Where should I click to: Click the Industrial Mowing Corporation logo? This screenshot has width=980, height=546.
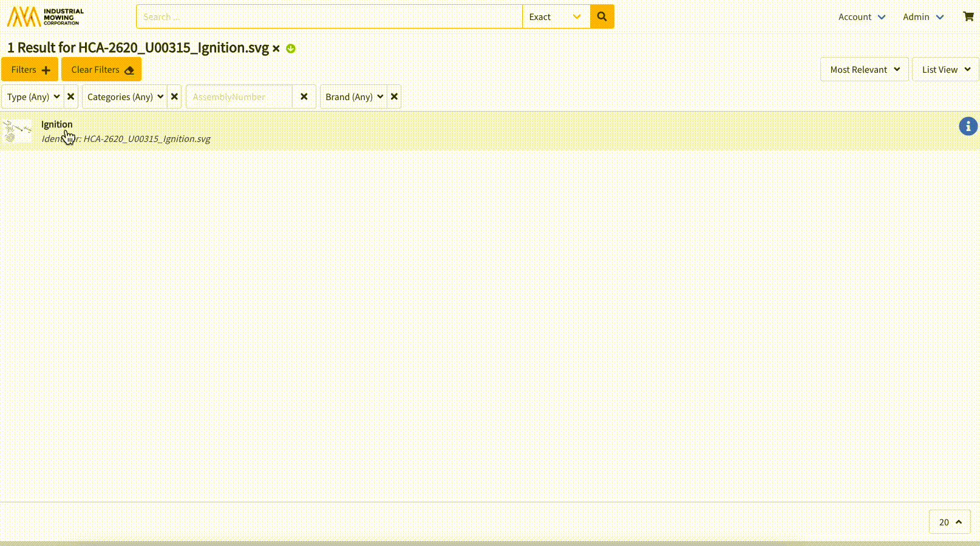[46, 16]
